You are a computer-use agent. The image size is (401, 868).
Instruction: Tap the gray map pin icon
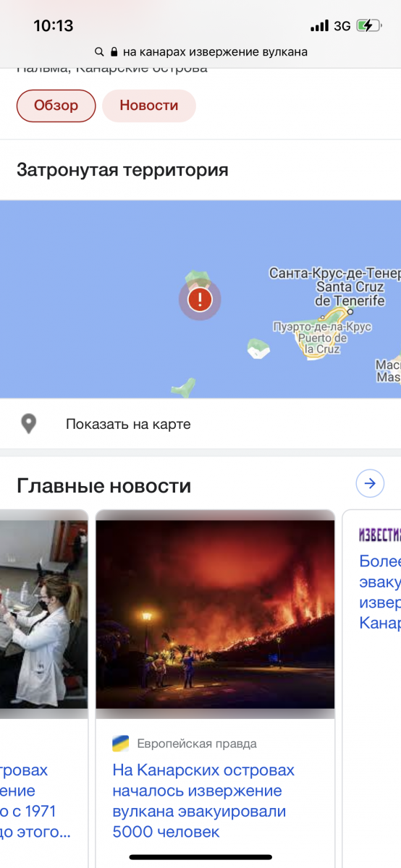coord(28,424)
